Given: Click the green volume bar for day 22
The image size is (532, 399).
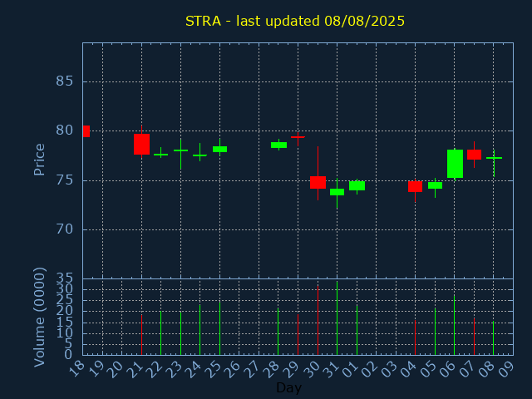Looking at the screenshot, I should [160, 332].
